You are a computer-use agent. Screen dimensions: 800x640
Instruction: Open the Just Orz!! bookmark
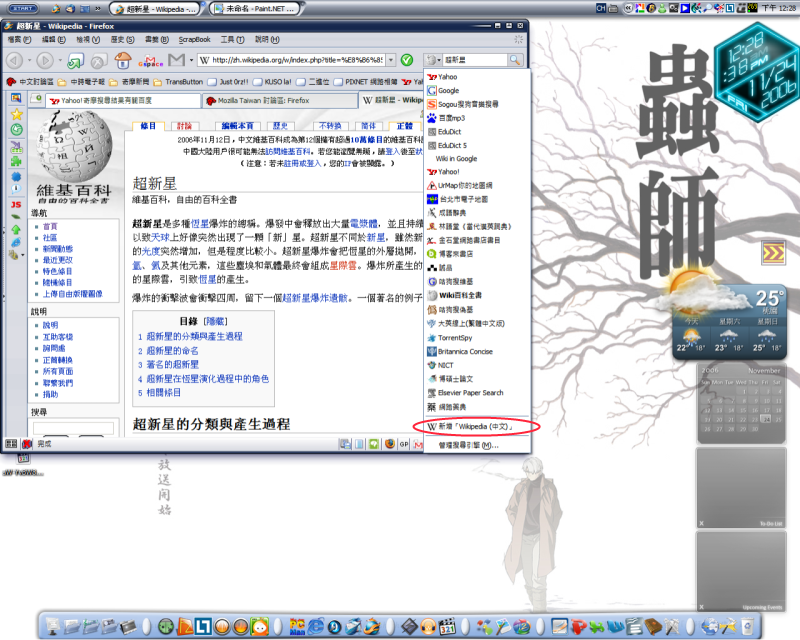pos(228,82)
